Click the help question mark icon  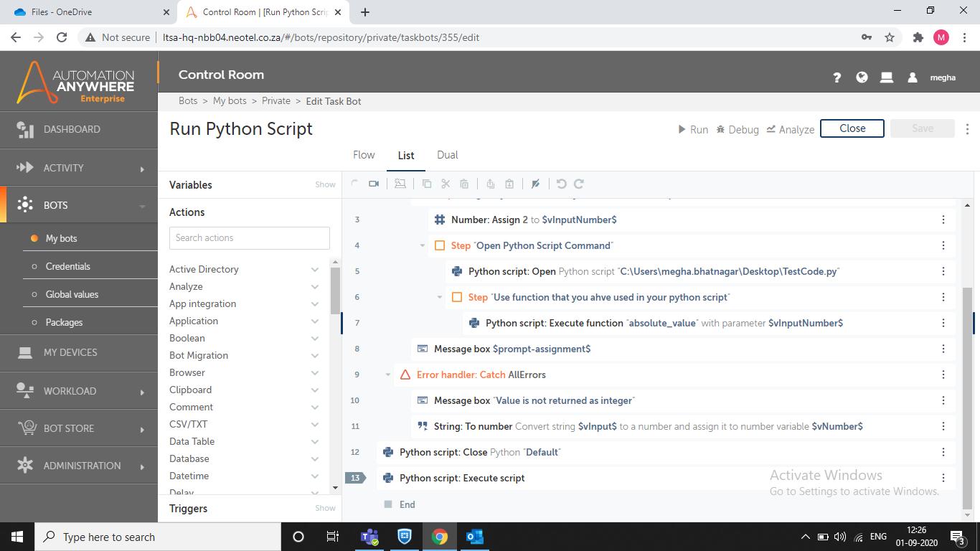[837, 77]
